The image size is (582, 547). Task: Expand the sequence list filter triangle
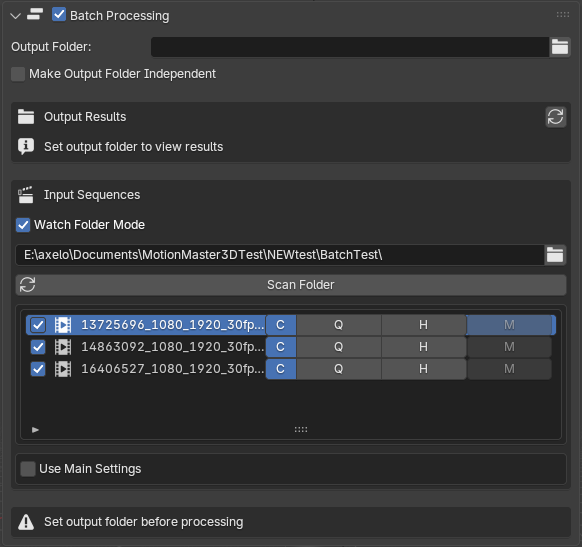click(35, 430)
